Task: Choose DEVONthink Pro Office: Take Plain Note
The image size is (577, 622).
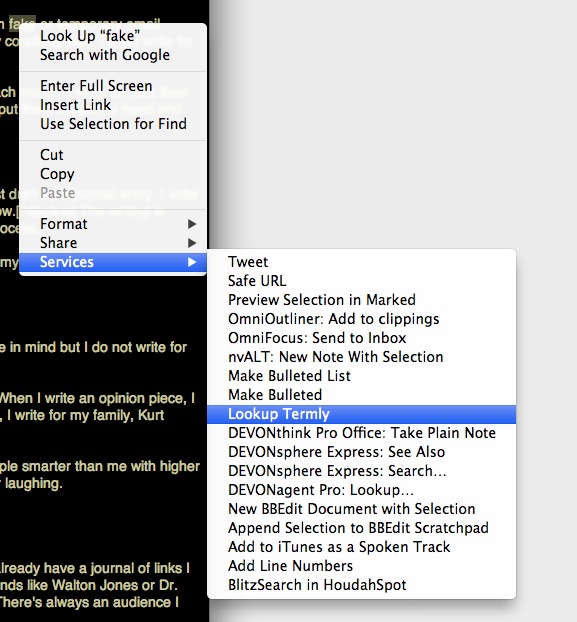Action: (361, 433)
